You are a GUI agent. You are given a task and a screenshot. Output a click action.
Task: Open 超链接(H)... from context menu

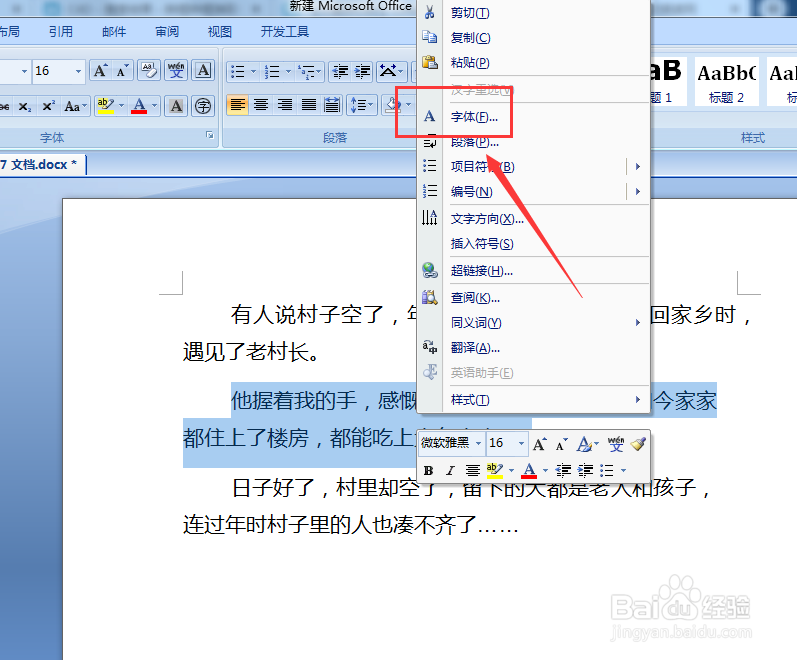534,271
